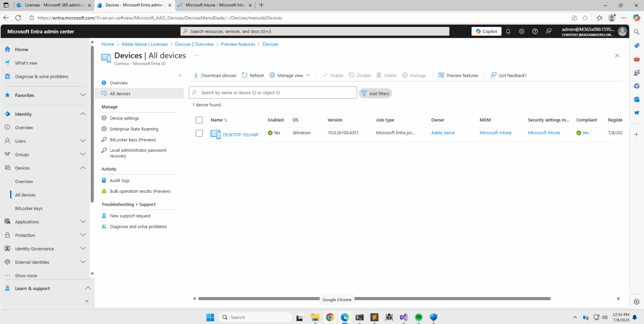This screenshot has width=644, height=324.
Task: Expand the Groups section in sidebar
Action: (x=83, y=154)
